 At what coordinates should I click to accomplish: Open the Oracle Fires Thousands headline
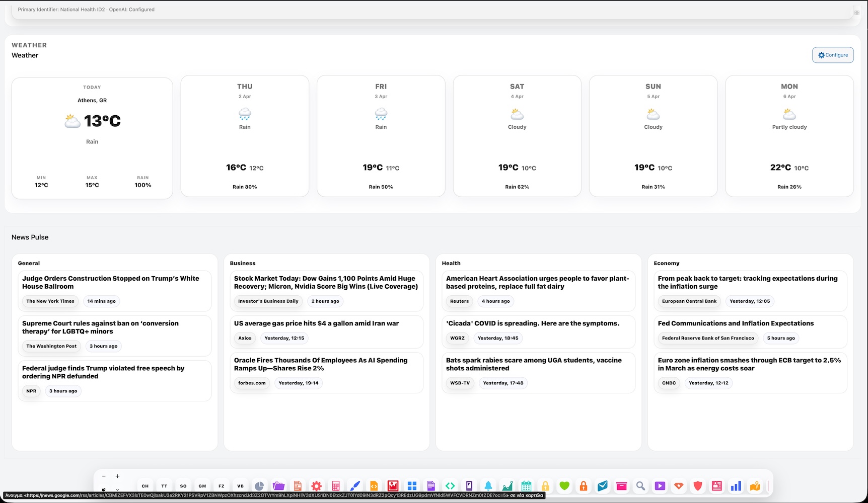pos(321,364)
